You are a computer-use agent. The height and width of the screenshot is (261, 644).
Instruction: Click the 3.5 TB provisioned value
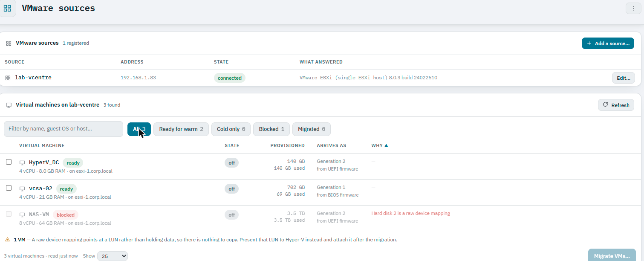click(297, 213)
